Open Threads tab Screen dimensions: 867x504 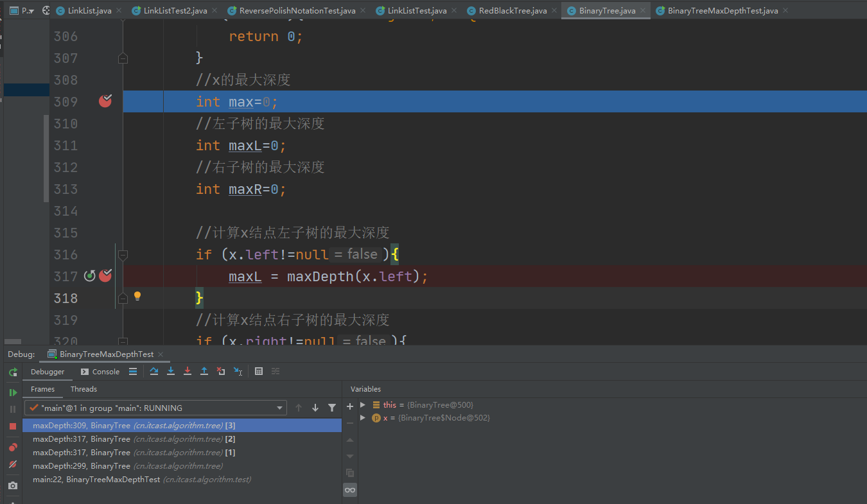[x=83, y=389]
